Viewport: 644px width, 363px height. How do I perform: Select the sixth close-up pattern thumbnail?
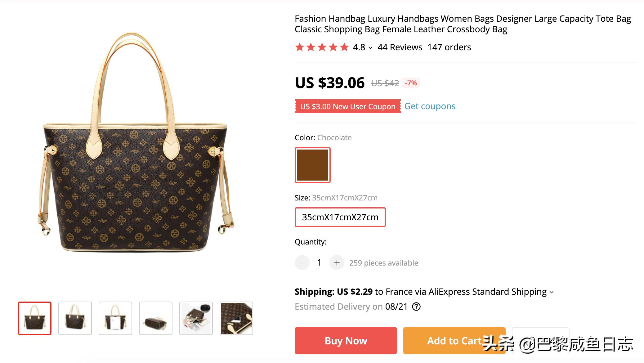[236, 318]
